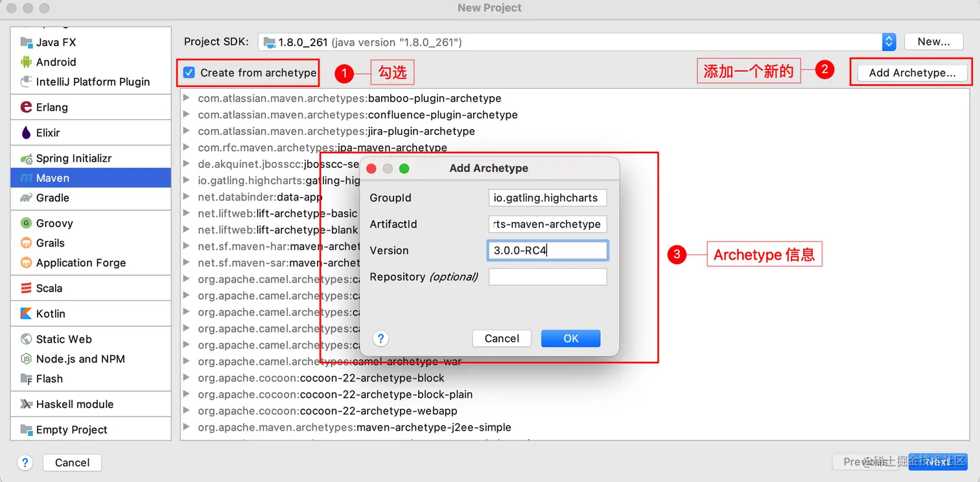Viewport: 980px width, 482px height.
Task: Expand the cocoon-22-archetype-block-plain entry
Action: (187, 394)
